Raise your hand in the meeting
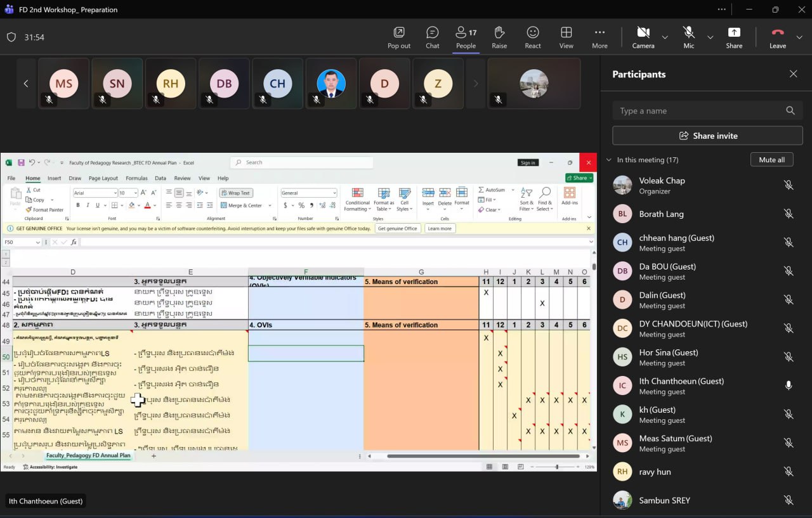The width and height of the screenshot is (812, 518). click(x=499, y=37)
